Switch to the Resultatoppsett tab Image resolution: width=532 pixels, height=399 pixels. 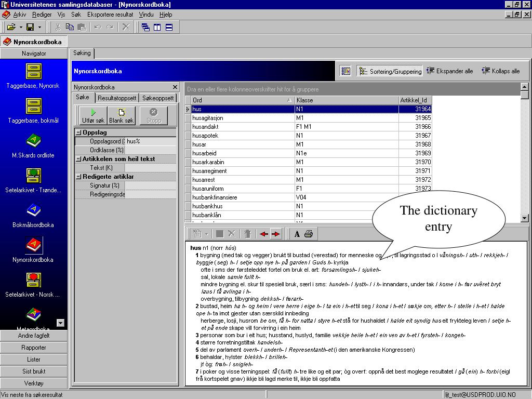click(x=117, y=98)
